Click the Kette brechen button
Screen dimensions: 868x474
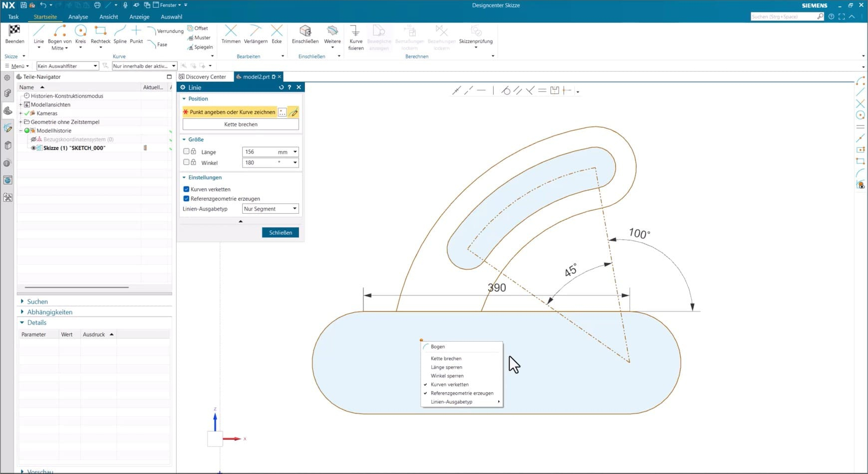[241, 124]
